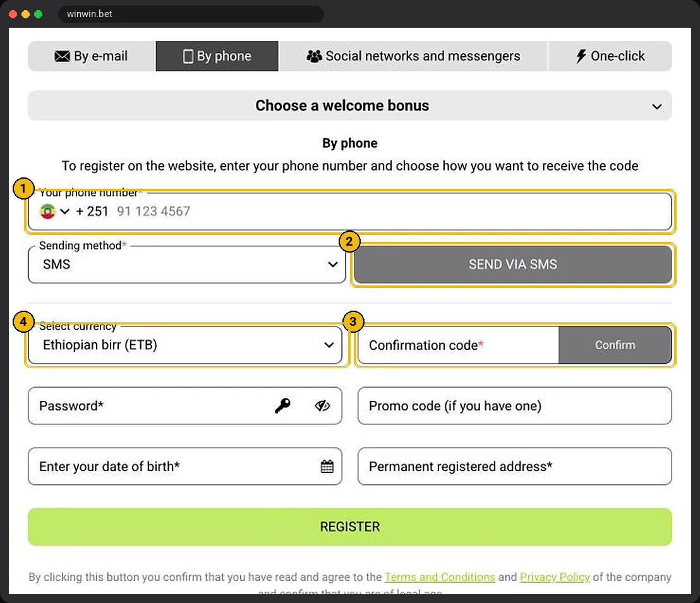This screenshot has width=700, height=603.
Task: Open country code selector with Ethiopian flag
Action: 54,211
